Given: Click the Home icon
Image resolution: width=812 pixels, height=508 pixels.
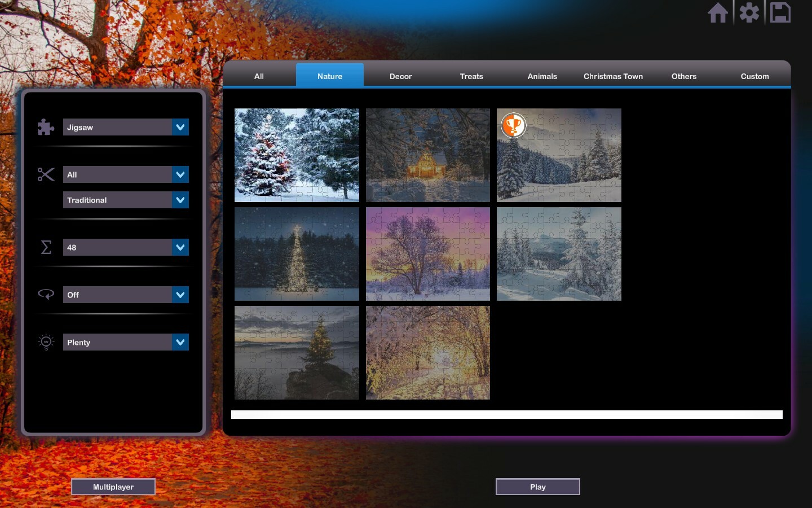Looking at the screenshot, I should point(717,12).
